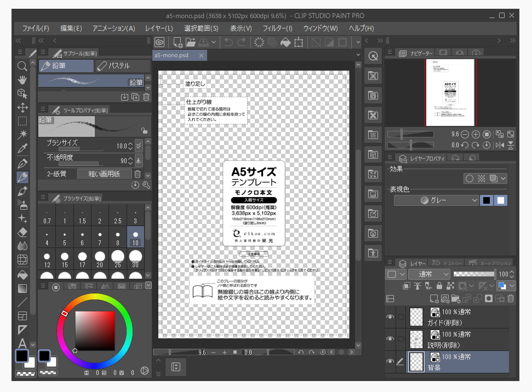532x392 pixels.
Task: Select the Move layer tool
Action: tap(22, 107)
